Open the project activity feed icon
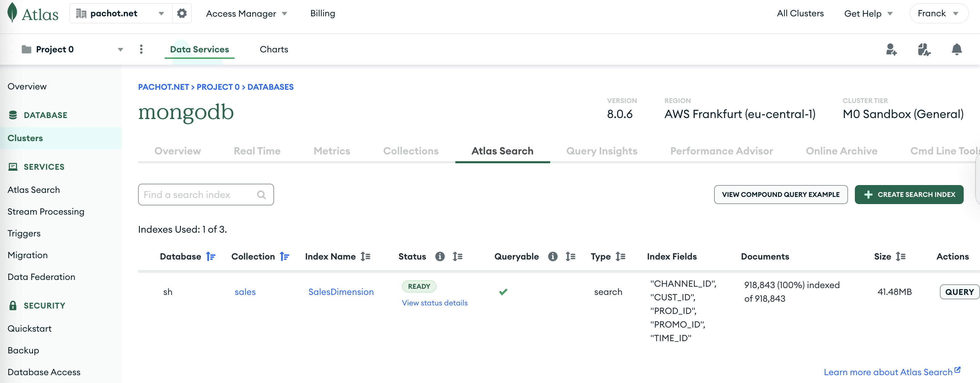Viewport: 980px width, 383px height. pos(924,50)
